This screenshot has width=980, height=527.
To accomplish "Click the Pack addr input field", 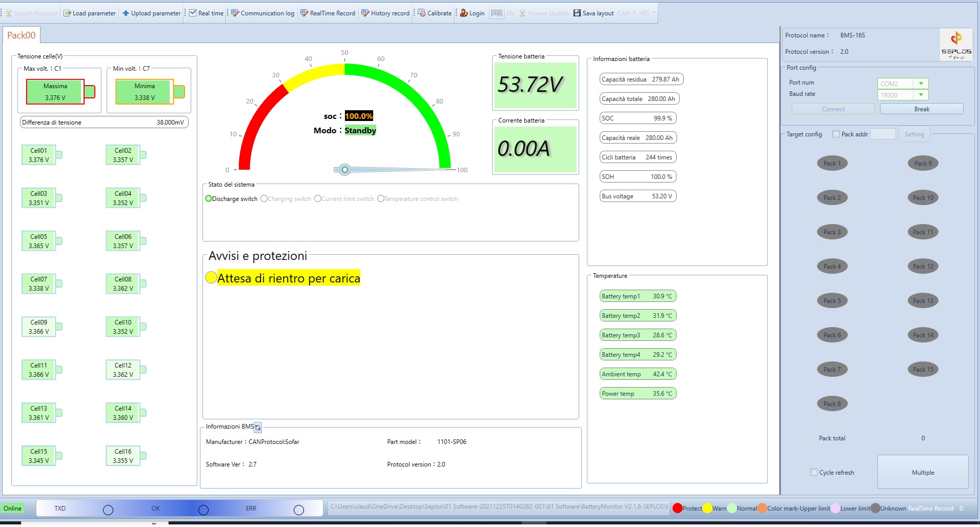I will [883, 134].
